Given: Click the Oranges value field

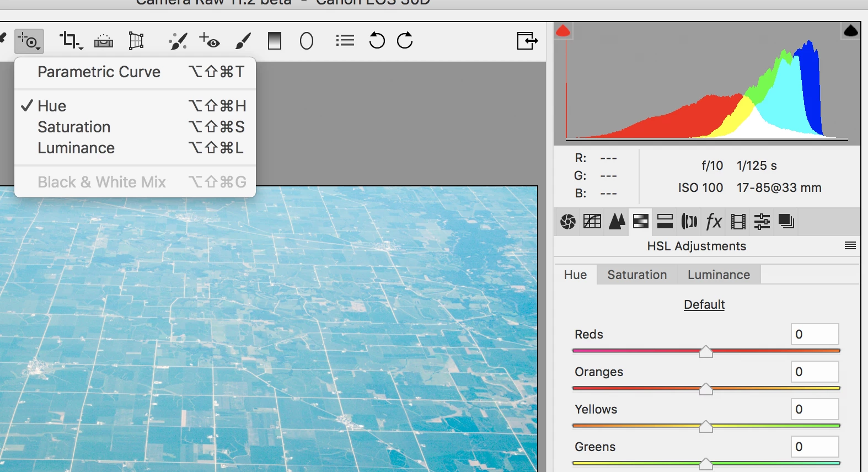Looking at the screenshot, I should [815, 372].
